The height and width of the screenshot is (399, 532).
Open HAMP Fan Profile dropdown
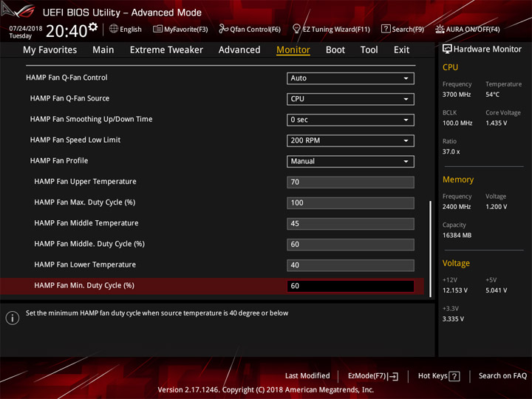point(350,162)
